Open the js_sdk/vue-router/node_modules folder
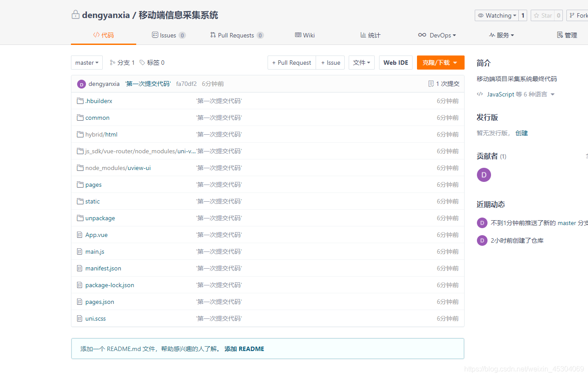This screenshot has height=377, width=588. pos(141,151)
